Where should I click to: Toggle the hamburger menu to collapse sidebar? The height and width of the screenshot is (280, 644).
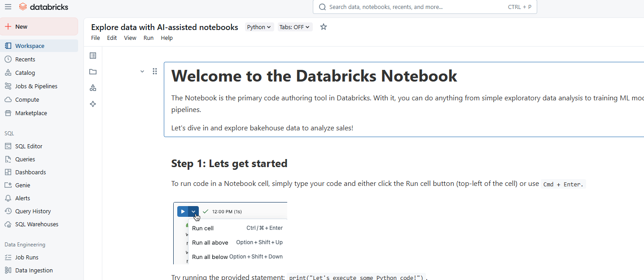point(8,7)
